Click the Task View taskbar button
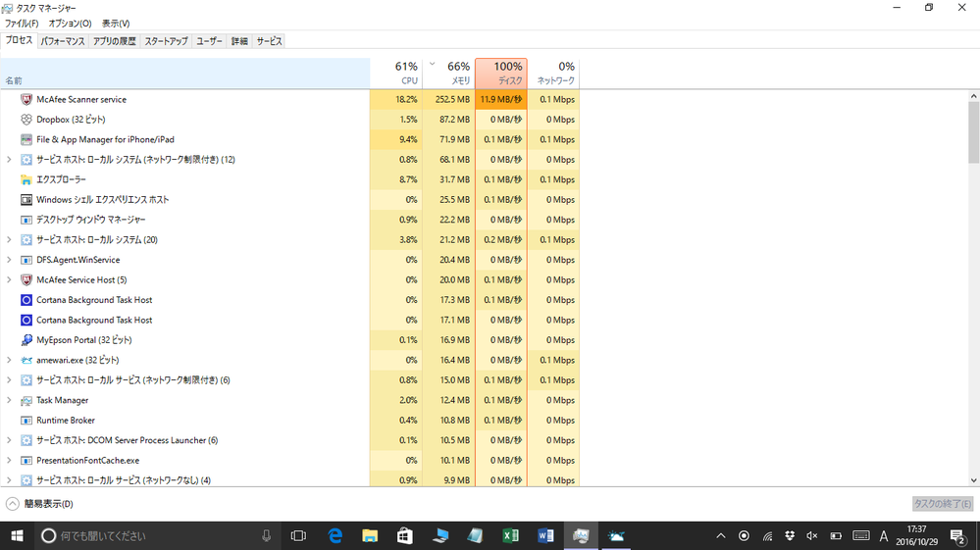The width and height of the screenshot is (980, 550). click(x=299, y=535)
